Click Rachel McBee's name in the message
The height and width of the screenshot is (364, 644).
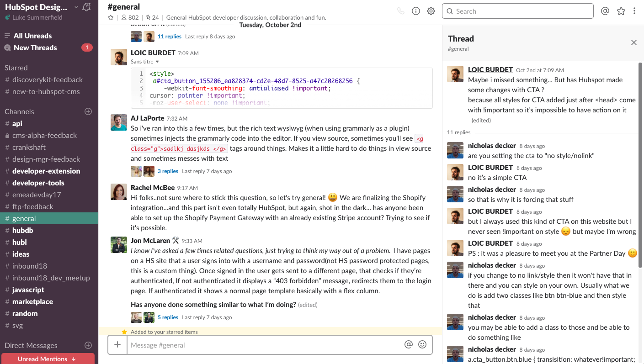[153, 188]
